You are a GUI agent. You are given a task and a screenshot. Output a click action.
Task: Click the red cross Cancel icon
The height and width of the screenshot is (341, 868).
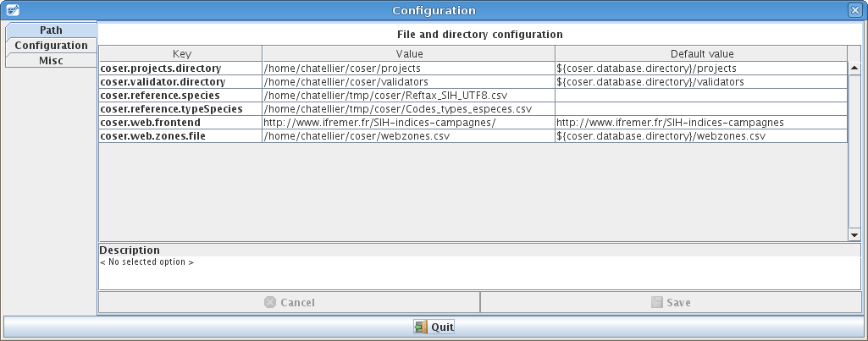(270, 302)
